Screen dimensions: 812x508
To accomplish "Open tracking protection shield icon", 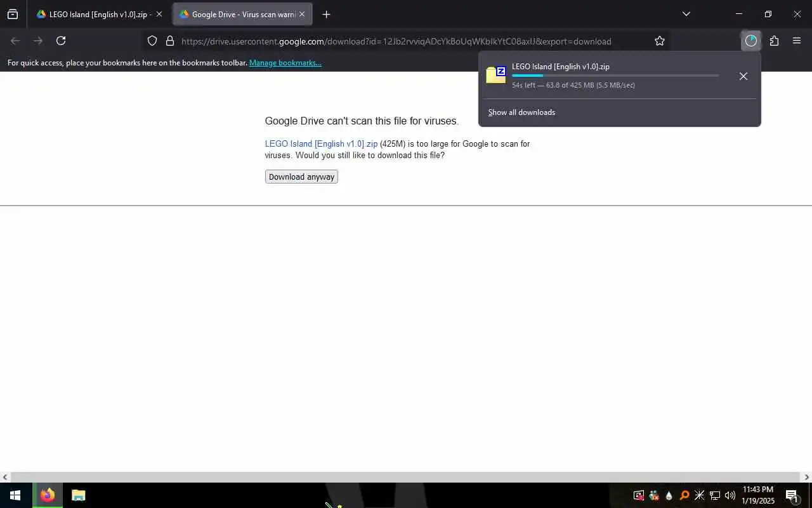I will click(152, 41).
